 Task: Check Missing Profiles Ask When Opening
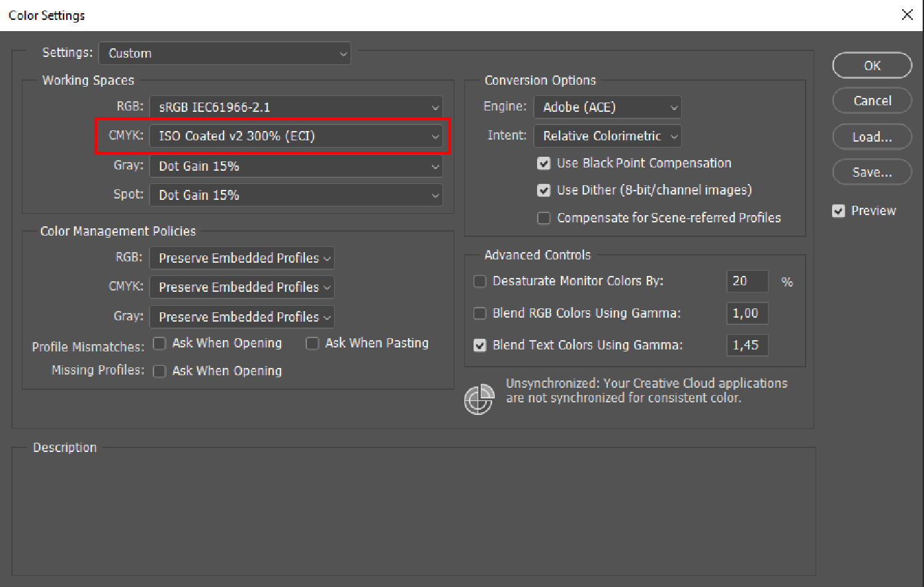tap(159, 371)
